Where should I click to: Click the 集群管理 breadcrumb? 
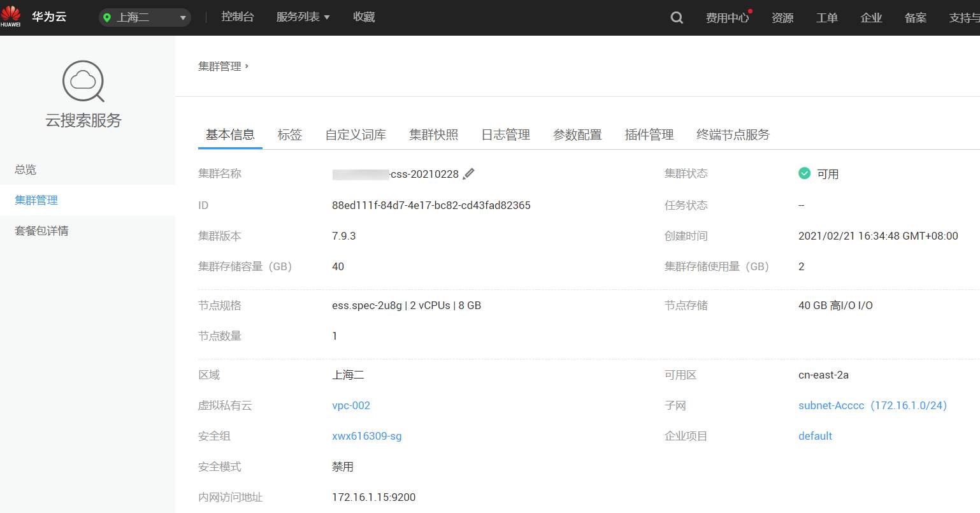(220, 66)
